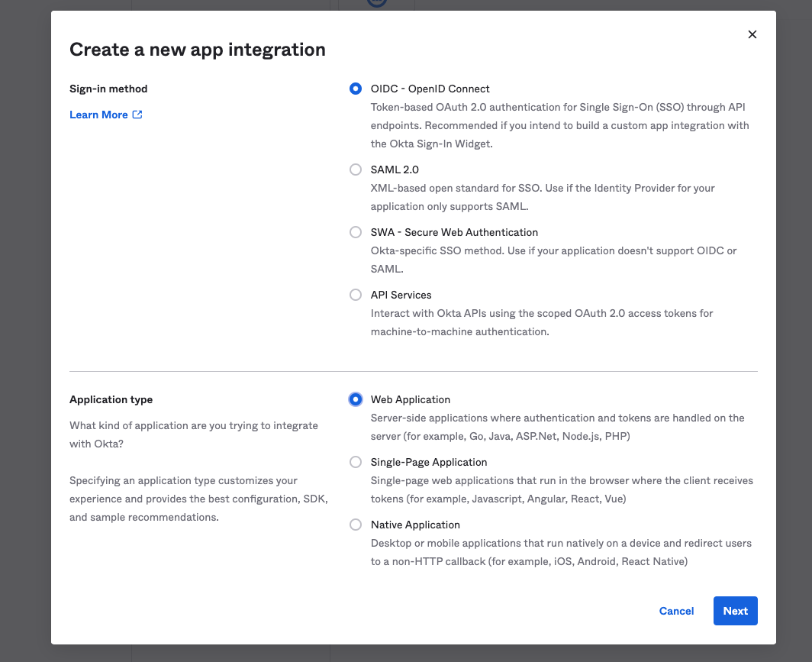Close the app integration dialog

pyautogui.click(x=752, y=34)
